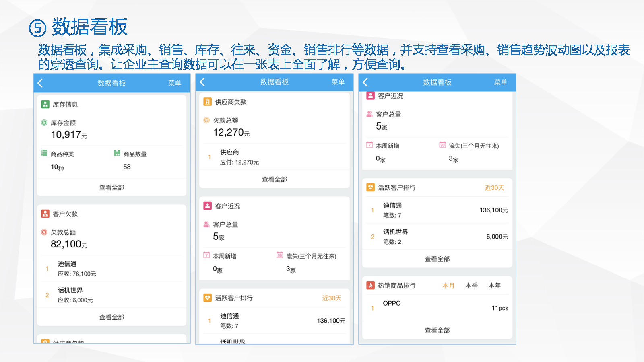Click 查看全部 under 客户欠款 card
Viewport: 644px width, 362px height.
click(111, 317)
